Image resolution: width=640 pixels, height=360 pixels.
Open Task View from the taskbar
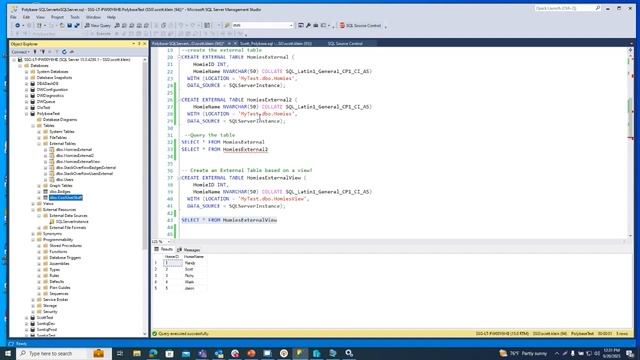point(120,353)
